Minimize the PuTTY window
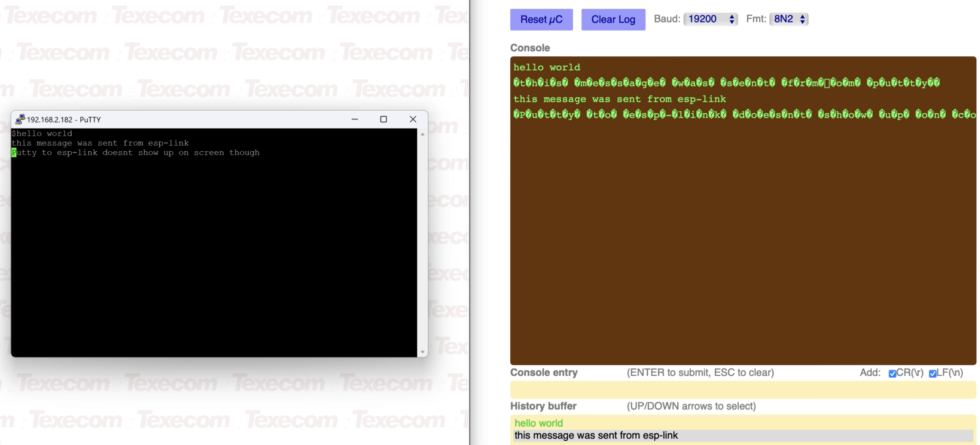The image size is (980, 445). (355, 119)
